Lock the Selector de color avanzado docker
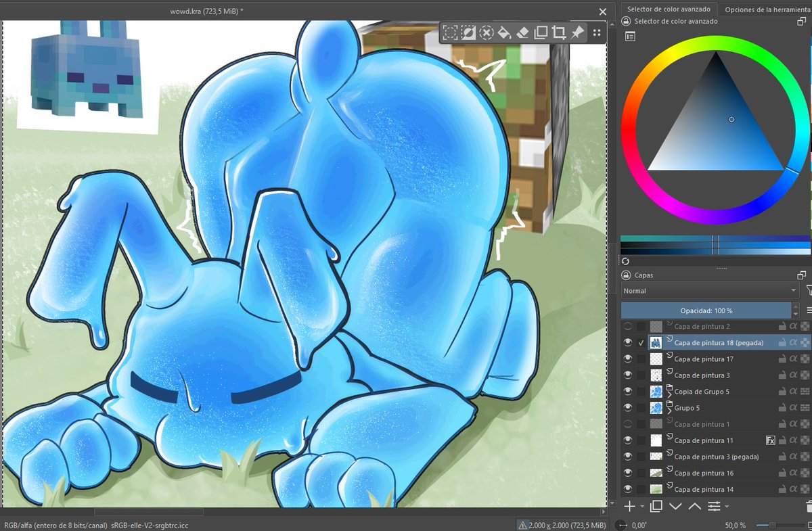This screenshot has height=531, width=812. tap(625, 22)
